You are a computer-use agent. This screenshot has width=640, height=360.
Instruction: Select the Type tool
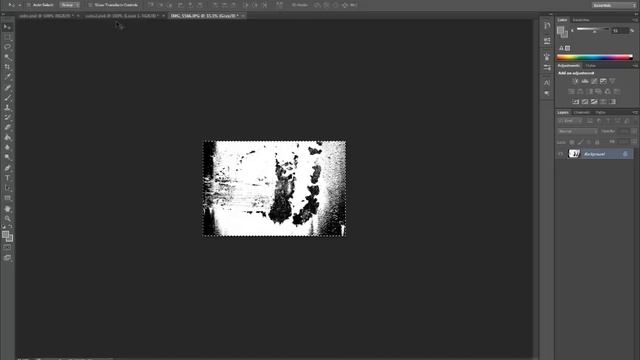tap(7, 178)
